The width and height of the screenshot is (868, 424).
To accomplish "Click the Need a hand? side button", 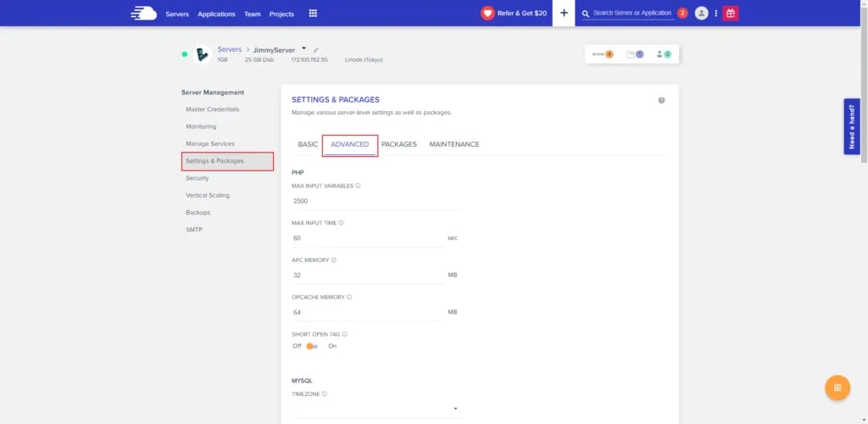I will 851,126.
